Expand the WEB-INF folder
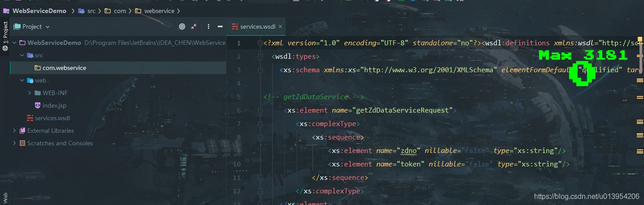 (x=30, y=93)
